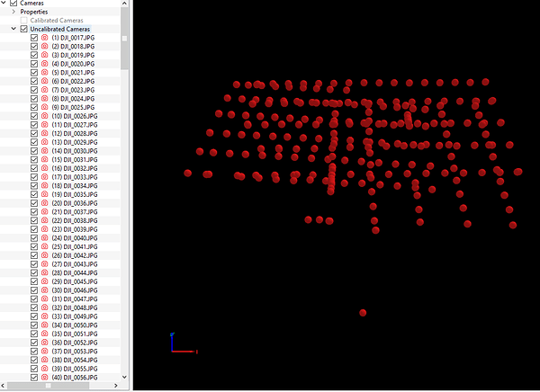This screenshot has width=540, height=392.
Task: Click the tree scrollbar up arrow
Action: [x=124, y=3]
